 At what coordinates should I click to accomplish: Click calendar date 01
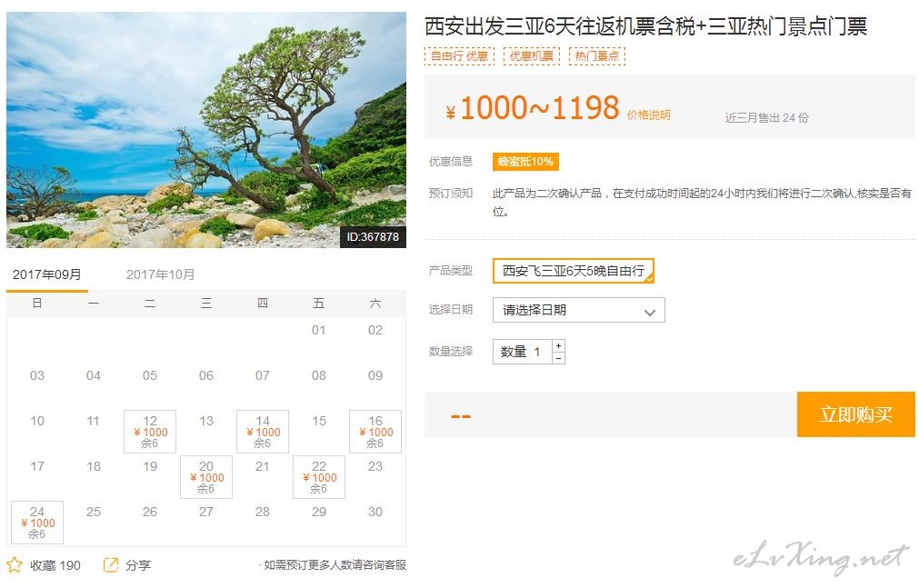click(x=318, y=330)
